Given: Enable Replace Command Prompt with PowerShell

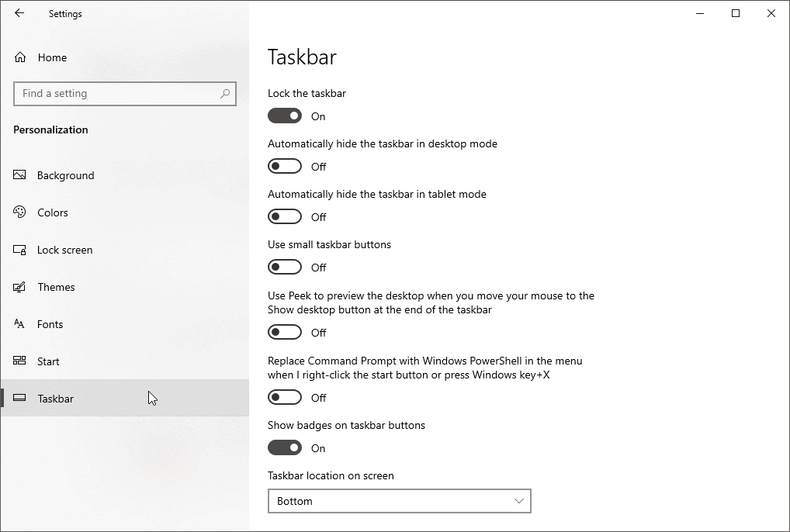Looking at the screenshot, I should (284, 397).
